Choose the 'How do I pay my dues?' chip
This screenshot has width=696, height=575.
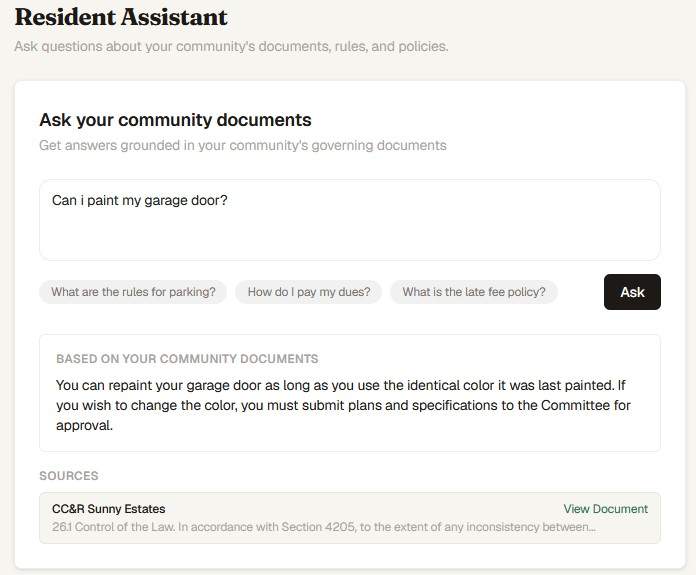[308, 292]
